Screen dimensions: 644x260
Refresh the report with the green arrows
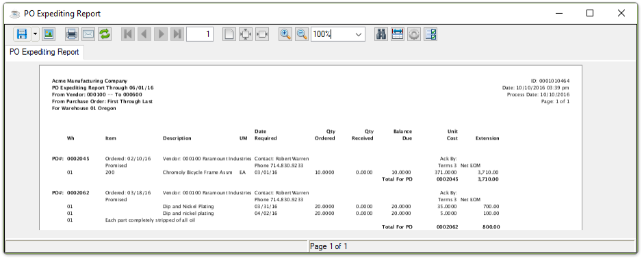[x=105, y=34]
